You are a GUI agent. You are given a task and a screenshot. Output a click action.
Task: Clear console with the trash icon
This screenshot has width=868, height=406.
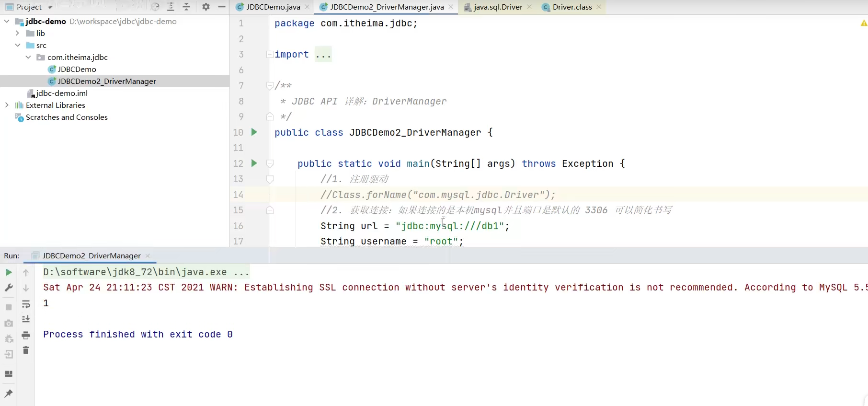coord(26,350)
